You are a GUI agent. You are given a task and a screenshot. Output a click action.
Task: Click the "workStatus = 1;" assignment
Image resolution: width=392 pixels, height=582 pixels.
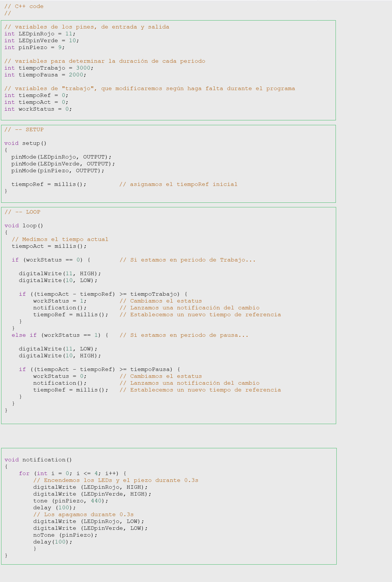click(x=60, y=301)
